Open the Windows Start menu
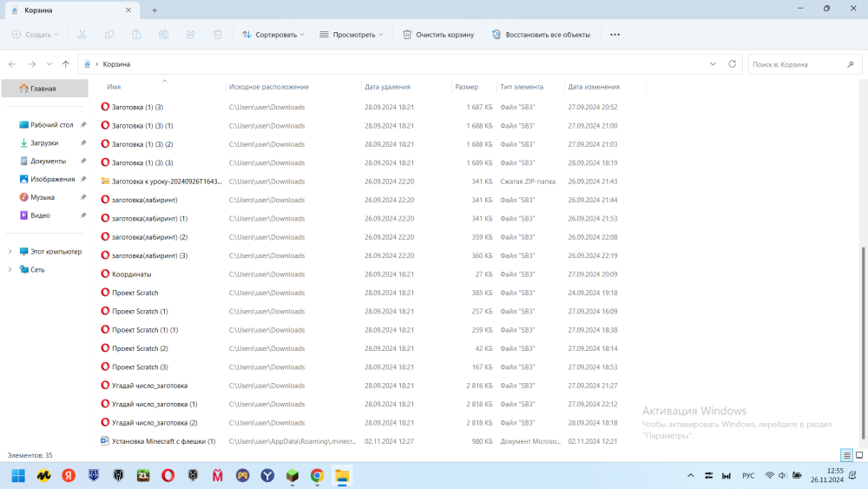868x489 pixels. [x=18, y=476]
